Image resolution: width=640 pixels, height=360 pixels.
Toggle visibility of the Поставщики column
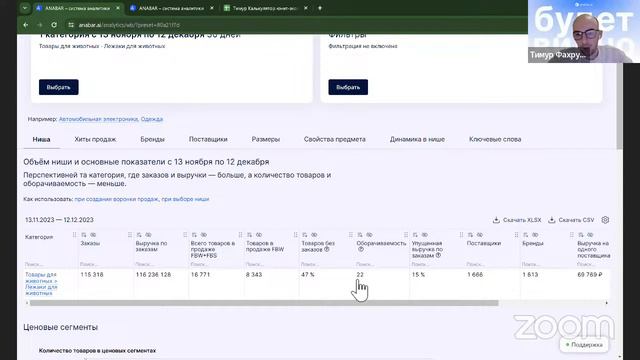click(x=480, y=235)
